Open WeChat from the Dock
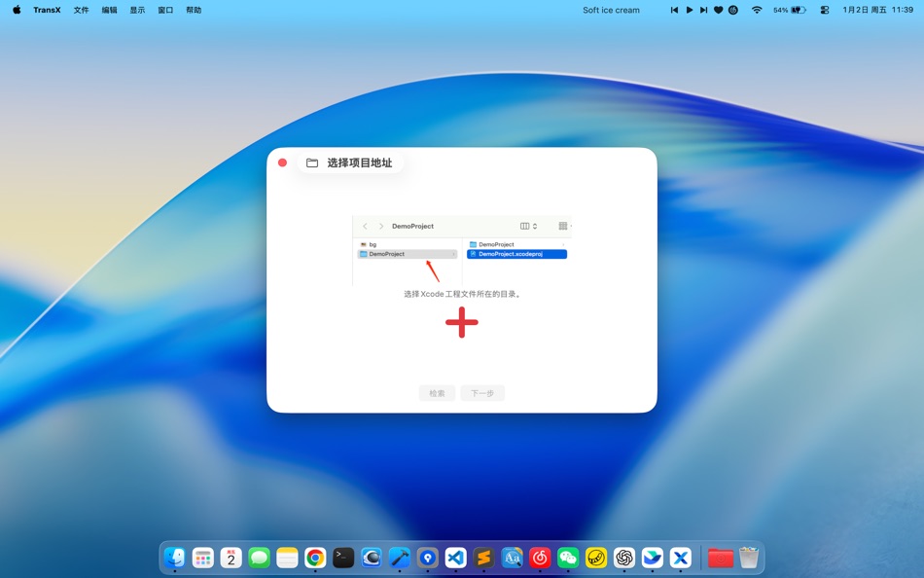 point(568,558)
